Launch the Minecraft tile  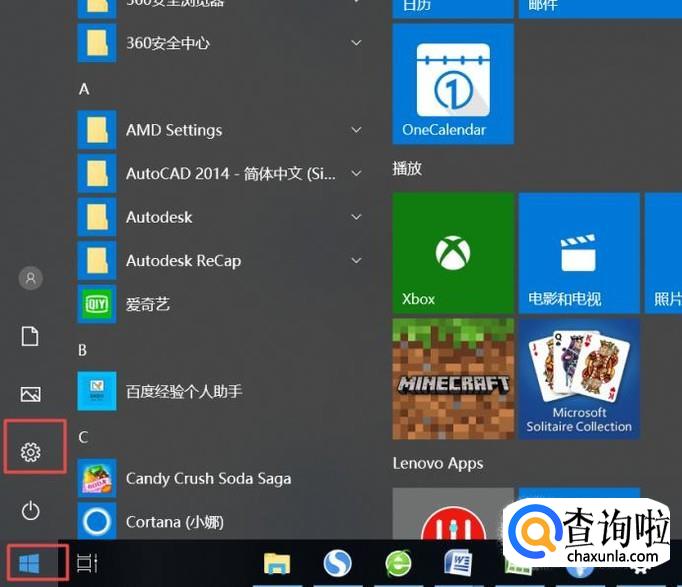453,379
